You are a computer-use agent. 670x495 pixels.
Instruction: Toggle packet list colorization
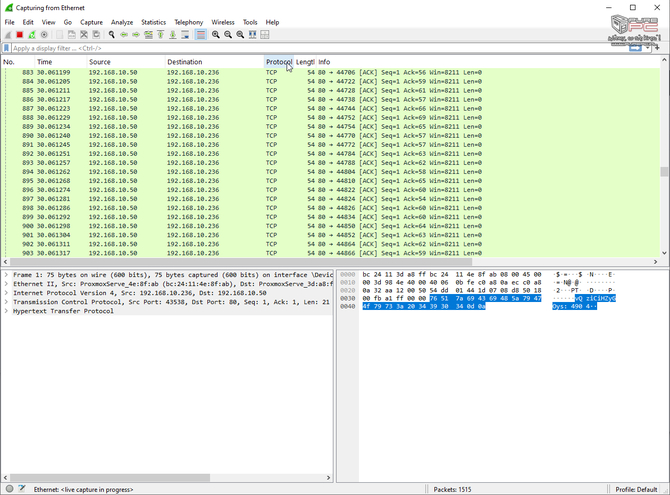(x=200, y=35)
